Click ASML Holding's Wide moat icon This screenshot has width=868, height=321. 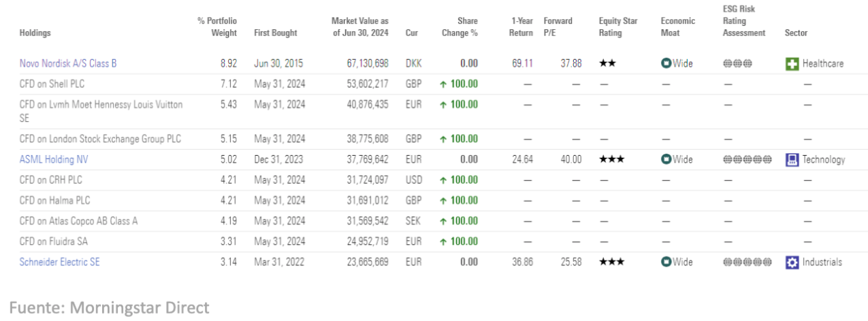coord(666,160)
